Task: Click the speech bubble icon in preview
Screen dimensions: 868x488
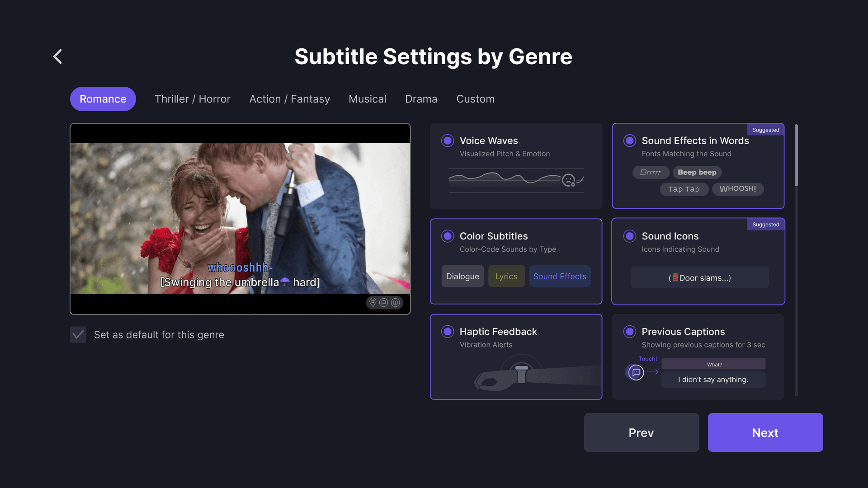Action: tap(384, 302)
